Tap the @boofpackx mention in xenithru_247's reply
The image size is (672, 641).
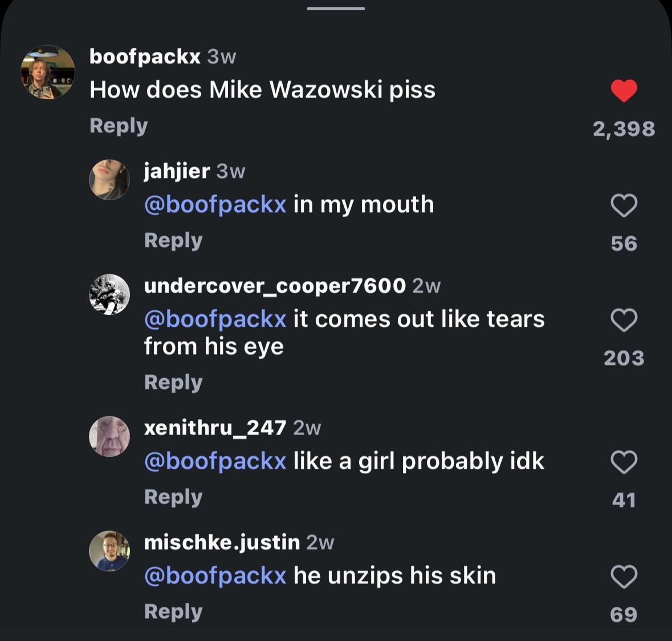(215, 461)
